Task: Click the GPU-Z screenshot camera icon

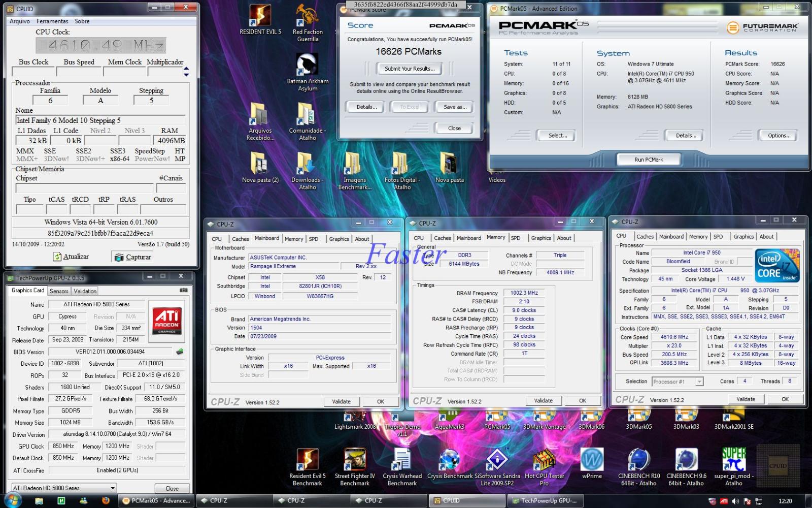Action: pyautogui.click(x=183, y=291)
